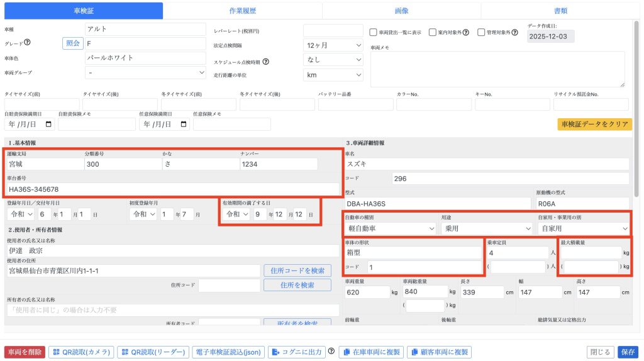Click 住所コード input field

(229, 285)
